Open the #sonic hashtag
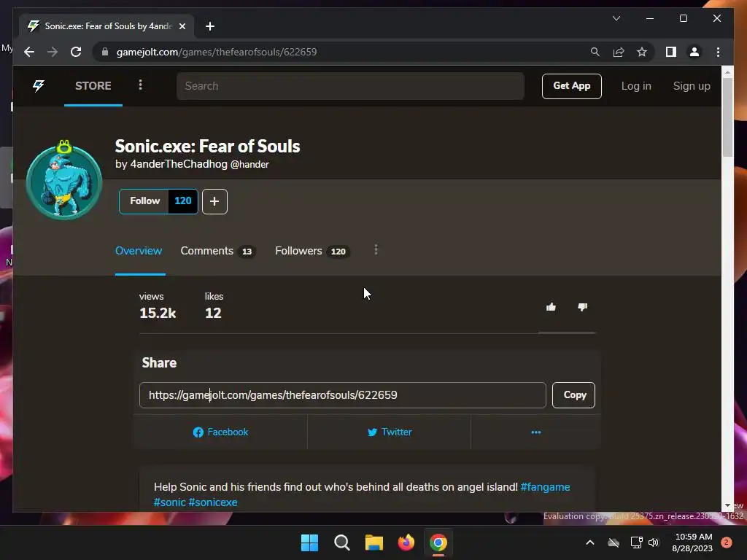Viewport: 747px width, 560px height. click(x=169, y=502)
